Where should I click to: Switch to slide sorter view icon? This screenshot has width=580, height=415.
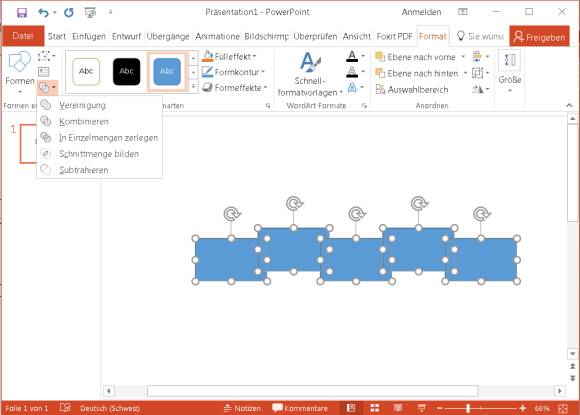point(375,408)
